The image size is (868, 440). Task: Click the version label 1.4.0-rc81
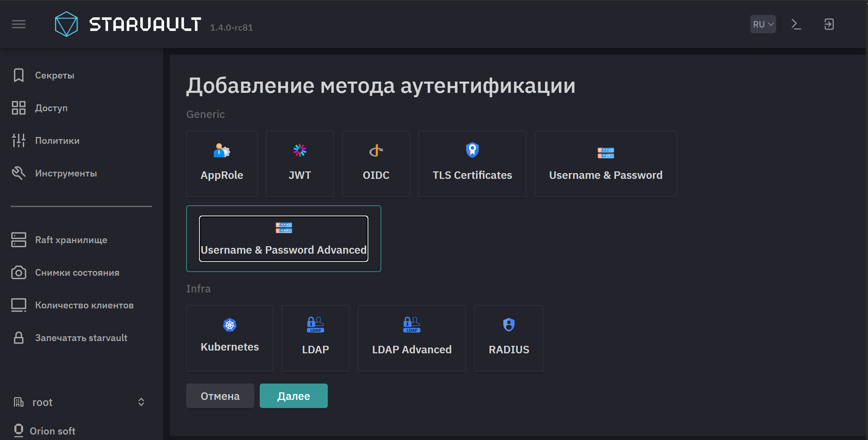click(x=231, y=28)
